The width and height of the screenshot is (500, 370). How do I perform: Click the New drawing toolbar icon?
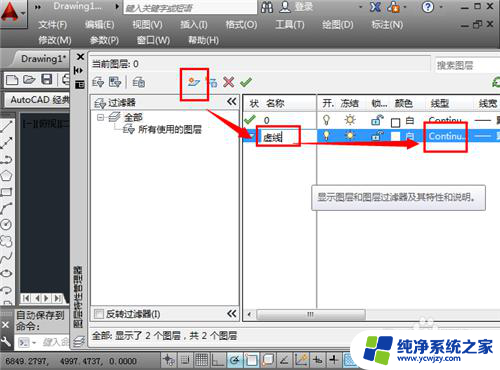click(12, 80)
